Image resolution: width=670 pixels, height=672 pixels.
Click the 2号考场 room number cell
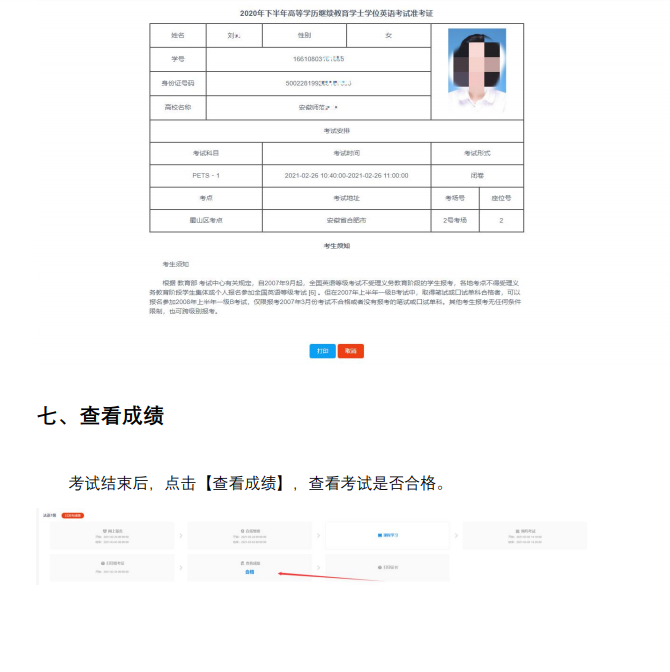(x=455, y=219)
